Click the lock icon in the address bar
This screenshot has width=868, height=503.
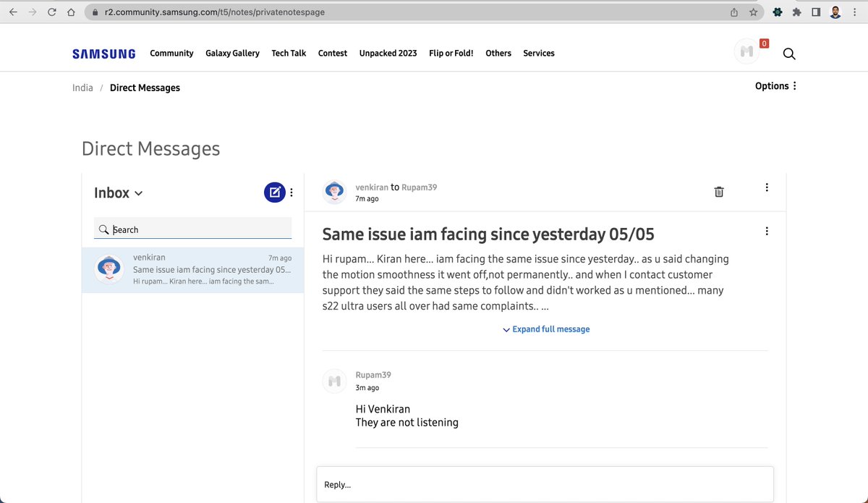tap(94, 12)
